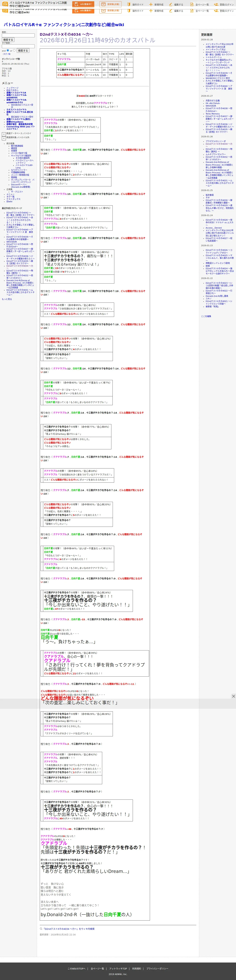This screenshot has height=980, width=236.
Task: Open 雑談室 board link
Action: (14, 148)
